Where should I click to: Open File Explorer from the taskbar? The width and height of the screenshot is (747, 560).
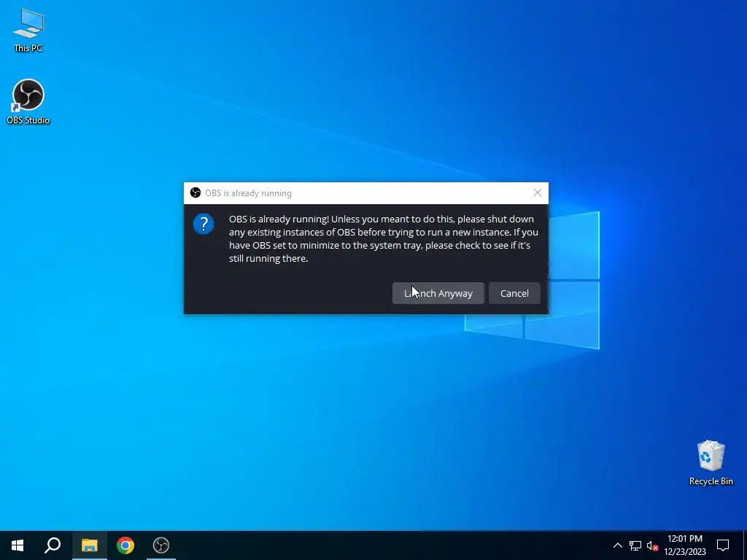89,545
